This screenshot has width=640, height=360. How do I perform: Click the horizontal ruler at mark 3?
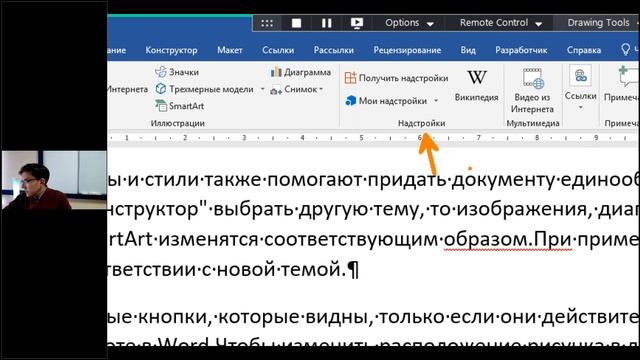(244, 138)
